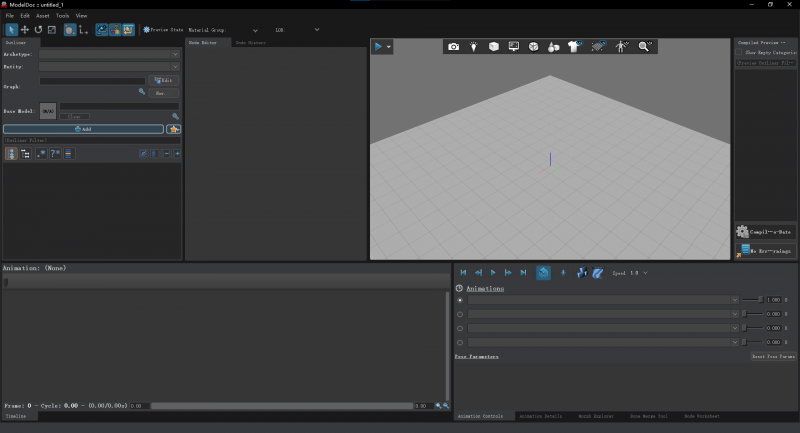Click the viewport monitor display icon
Screen dimensions: 800x433
point(514,47)
